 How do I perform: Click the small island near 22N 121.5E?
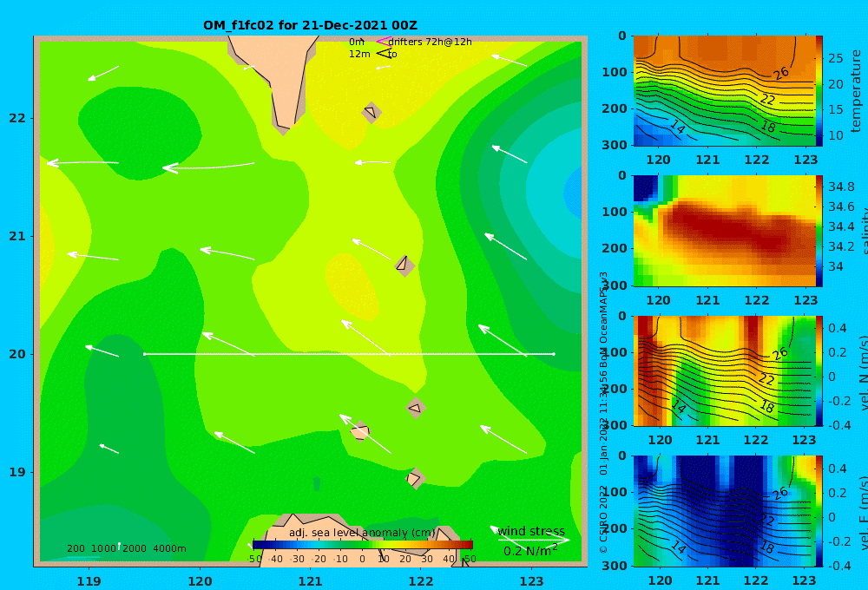pos(372,112)
